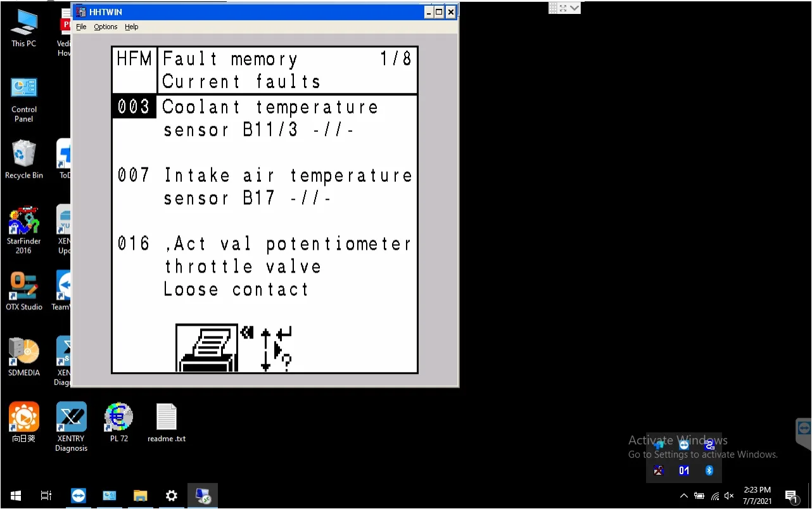This screenshot has width=812, height=509.
Task: Click the "Act val potentiometer" fault text
Action: [x=288, y=243]
